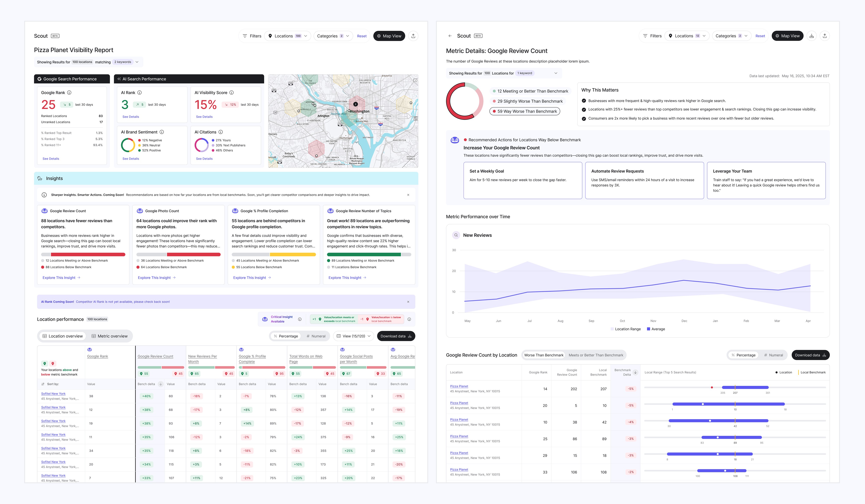Click the sort arrow on Benchmark Delta column

coord(635,372)
